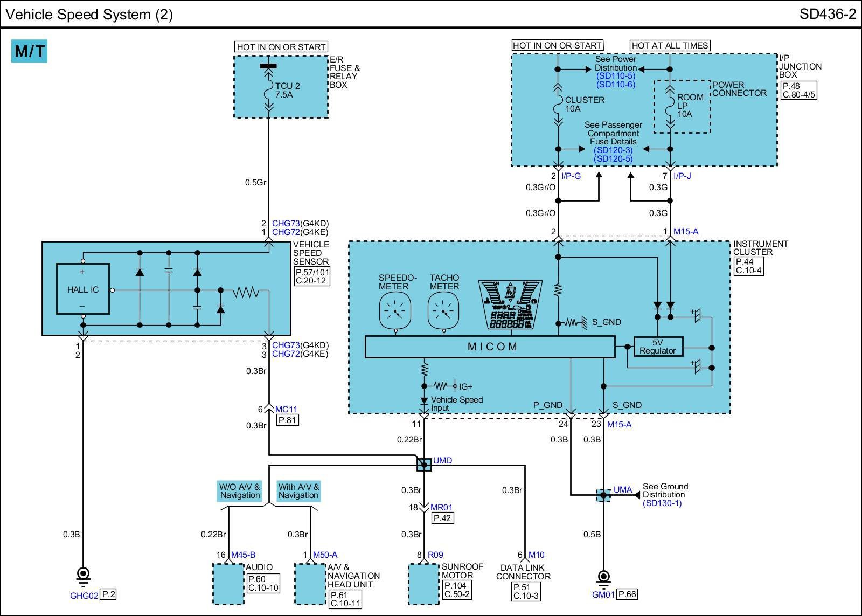Click the SD110-5 power distribution link

tap(616, 76)
